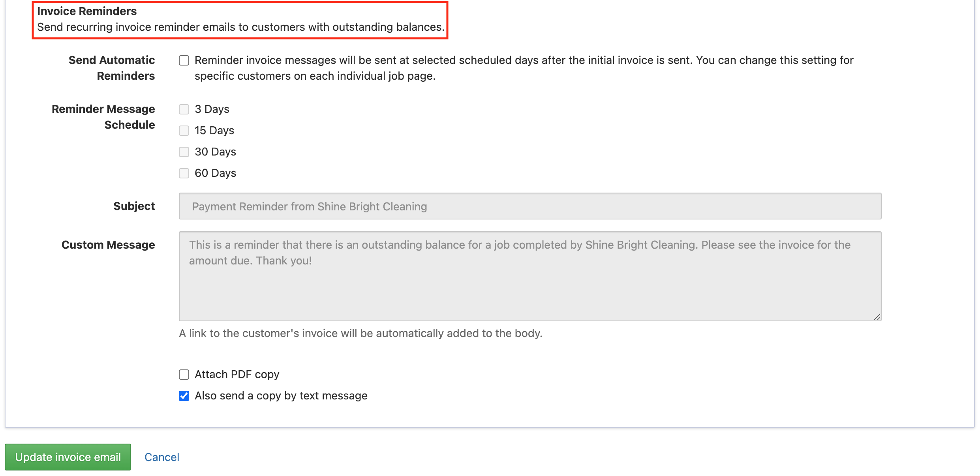Check the 3 Days reminder option
Viewport: 980px width, 476px height.
(x=184, y=109)
